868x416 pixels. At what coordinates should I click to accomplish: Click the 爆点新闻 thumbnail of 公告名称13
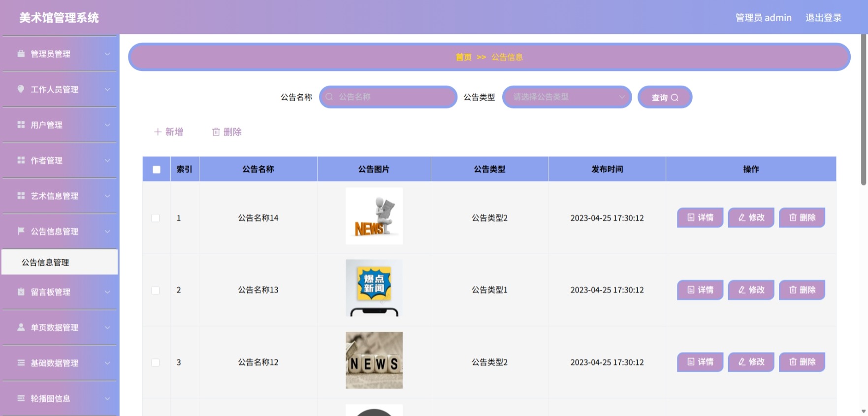(x=374, y=288)
